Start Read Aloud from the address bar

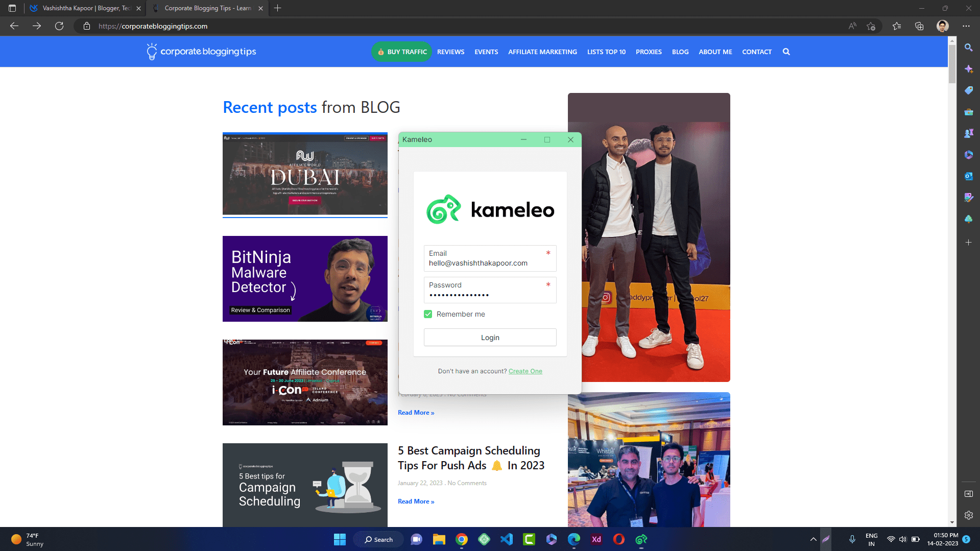click(852, 26)
